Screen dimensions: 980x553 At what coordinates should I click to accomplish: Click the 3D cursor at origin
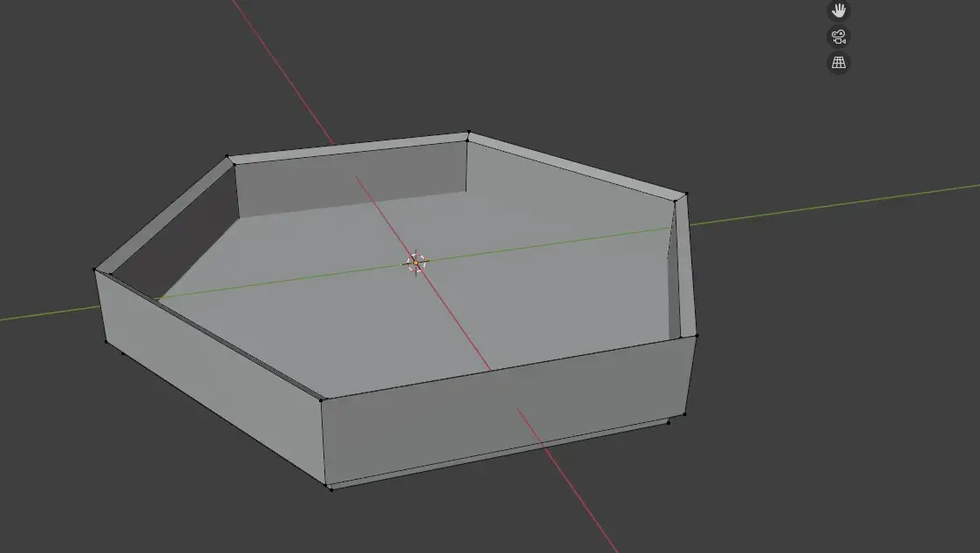(x=416, y=263)
